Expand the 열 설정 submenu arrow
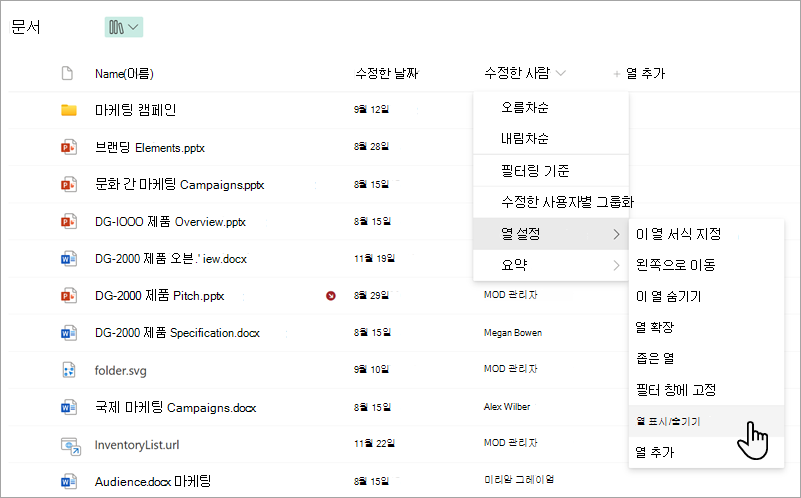 pyautogui.click(x=616, y=234)
